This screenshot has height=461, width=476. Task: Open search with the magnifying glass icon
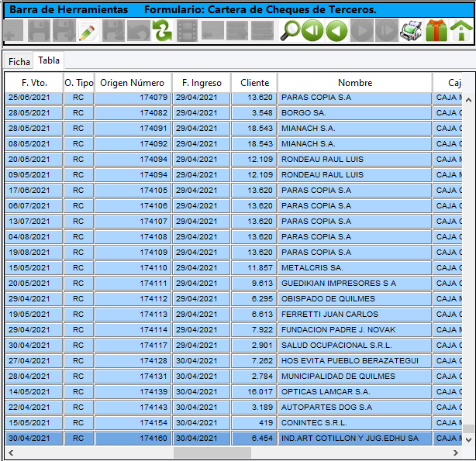[289, 30]
